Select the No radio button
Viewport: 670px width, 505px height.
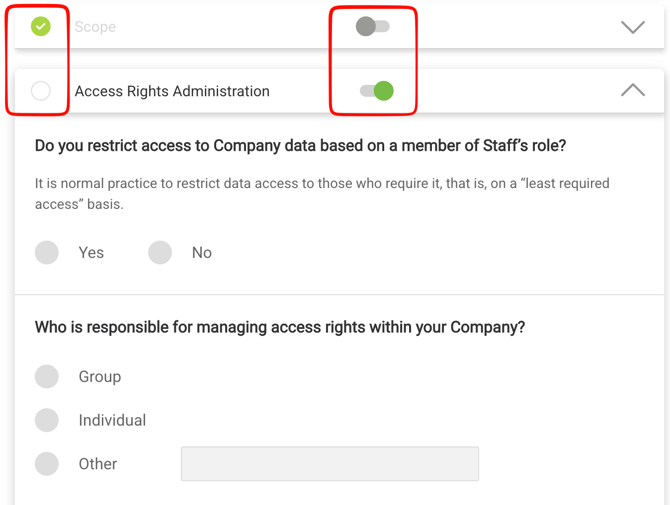(160, 253)
